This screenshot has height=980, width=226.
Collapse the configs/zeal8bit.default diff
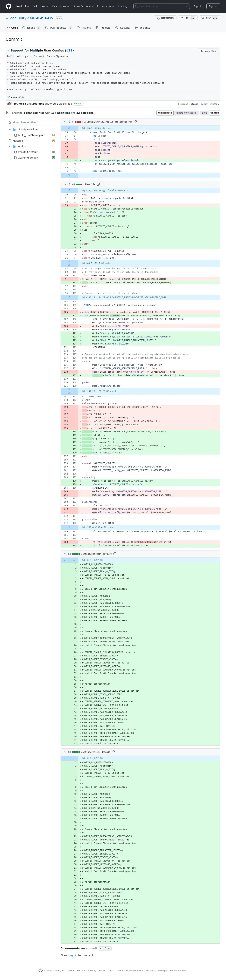65,554
